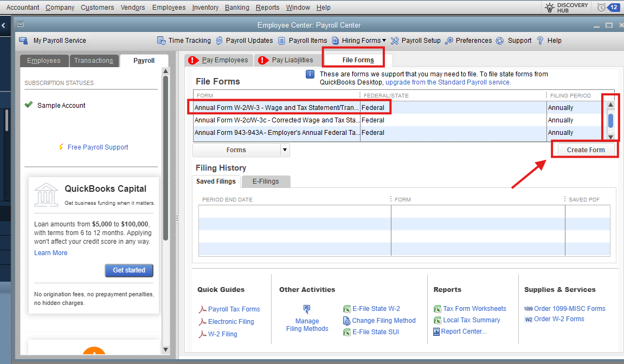Click the E-File State W-2 Excel icon
The height and width of the screenshot is (364, 624).
[347, 309]
